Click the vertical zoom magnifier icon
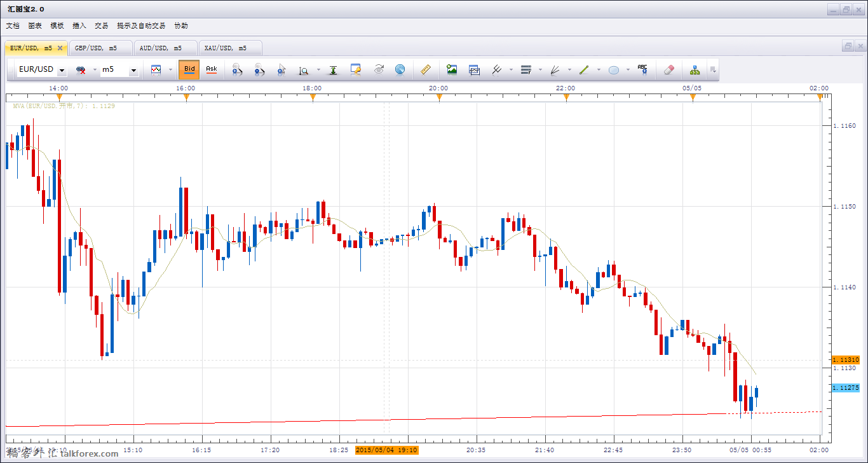The height and width of the screenshot is (463, 868). pos(304,70)
